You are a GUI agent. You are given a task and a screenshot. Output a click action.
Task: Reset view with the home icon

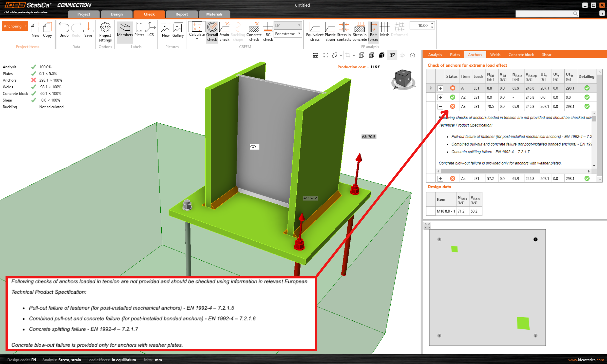(413, 55)
